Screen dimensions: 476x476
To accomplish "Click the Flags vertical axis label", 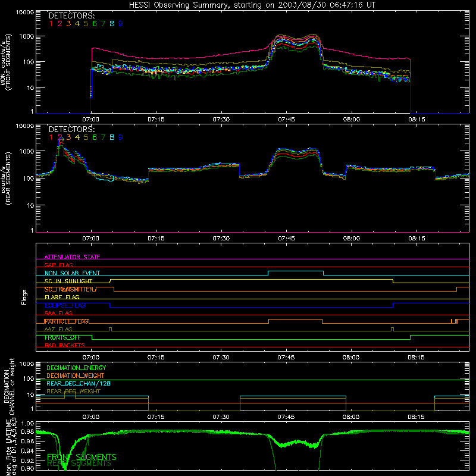I will [24, 297].
